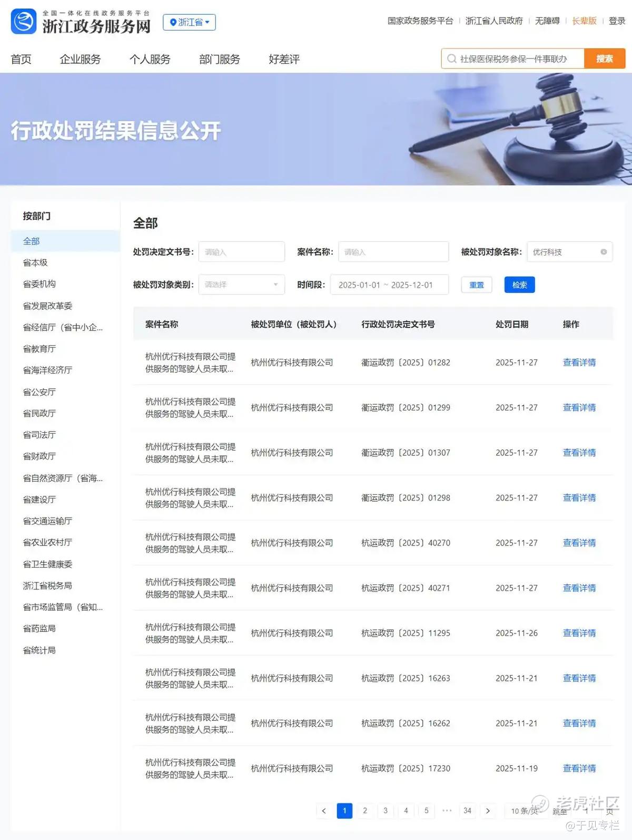The width and height of the screenshot is (632, 840).
Task: Select 省本级 in the department list
Action: [x=35, y=262]
